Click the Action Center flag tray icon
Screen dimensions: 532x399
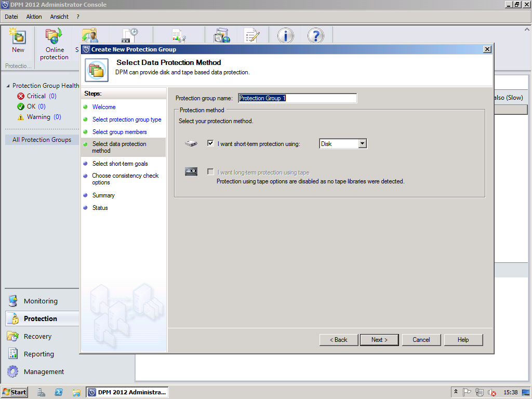click(467, 392)
